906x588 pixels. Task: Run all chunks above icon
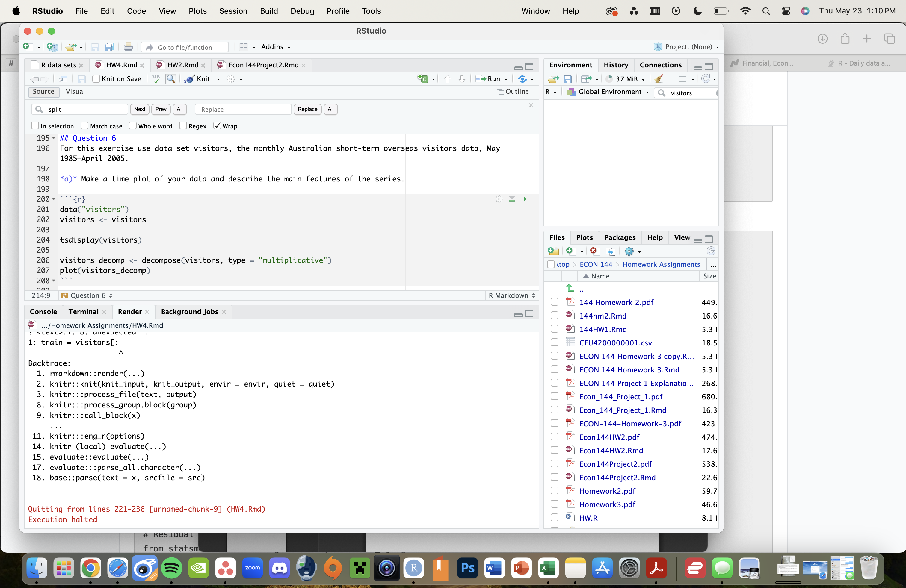[512, 199]
